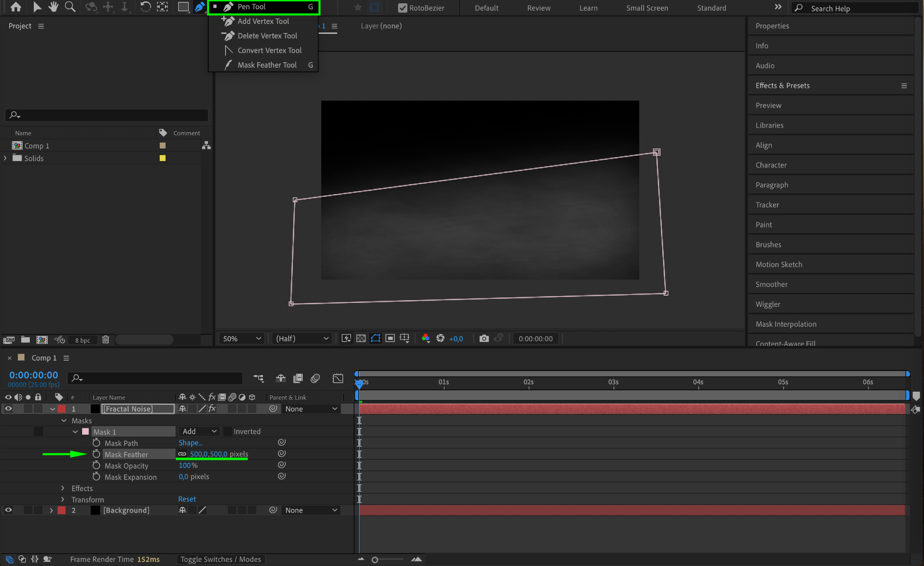Uncheck the RotoBezier checkbox
This screenshot has height=566, width=924.
[x=402, y=8]
